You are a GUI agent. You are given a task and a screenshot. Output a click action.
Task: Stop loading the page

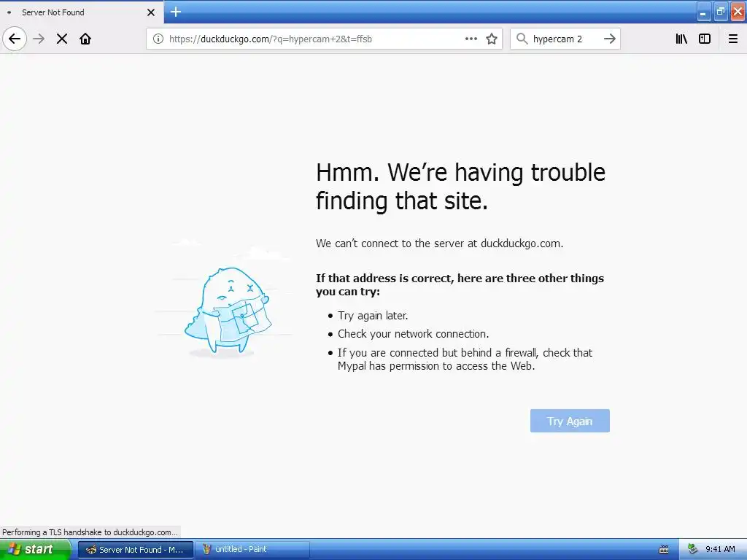coord(62,39)
